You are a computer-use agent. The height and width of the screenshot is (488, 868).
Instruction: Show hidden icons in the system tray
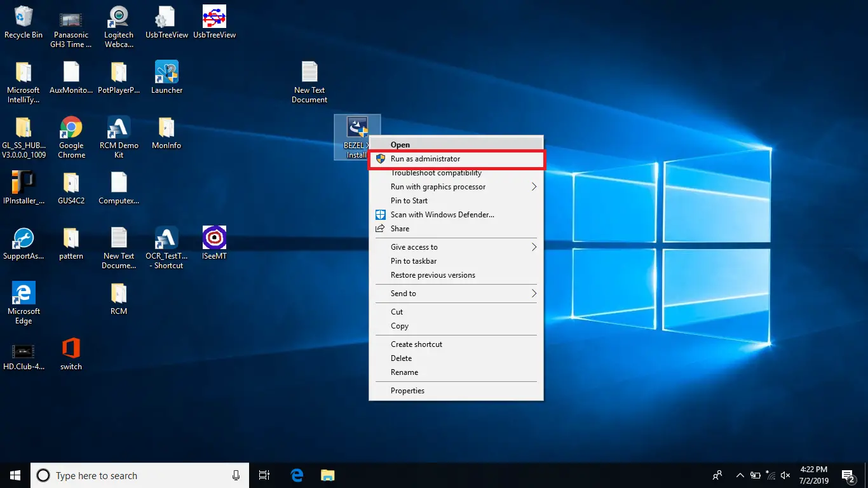(739, 475)
